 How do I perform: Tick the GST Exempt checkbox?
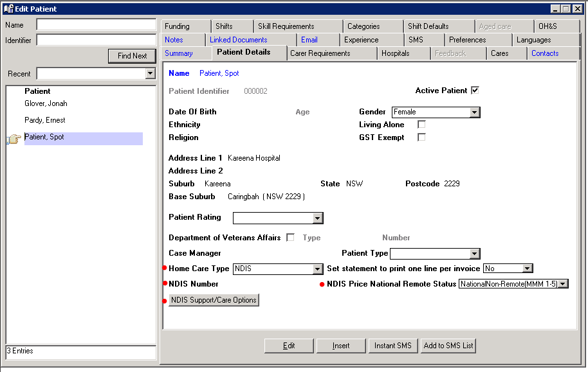[x=421, y=137]
